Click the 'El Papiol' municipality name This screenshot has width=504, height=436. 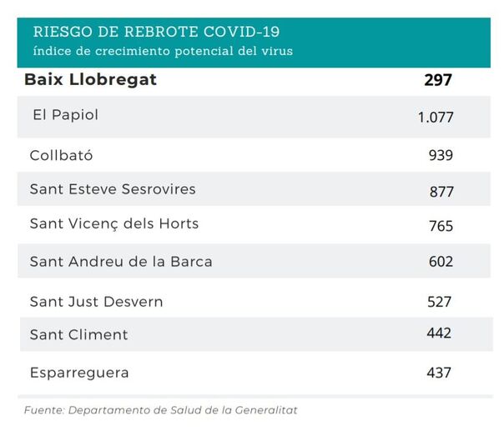coord(65,115)
